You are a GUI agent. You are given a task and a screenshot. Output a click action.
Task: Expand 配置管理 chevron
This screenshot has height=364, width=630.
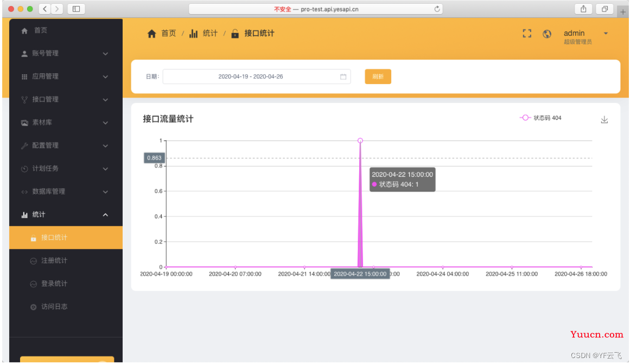[105, 146]
